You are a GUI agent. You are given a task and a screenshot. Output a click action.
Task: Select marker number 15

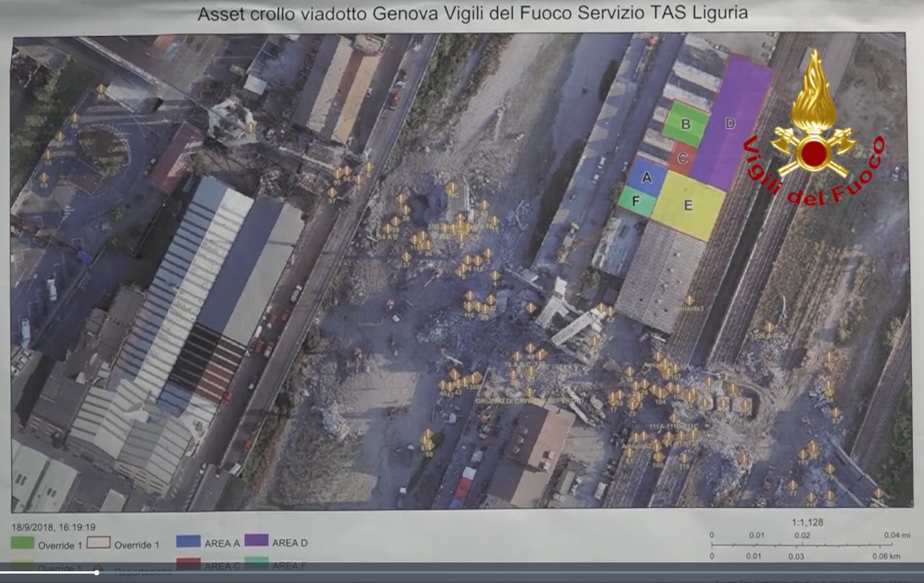point(494,222)
